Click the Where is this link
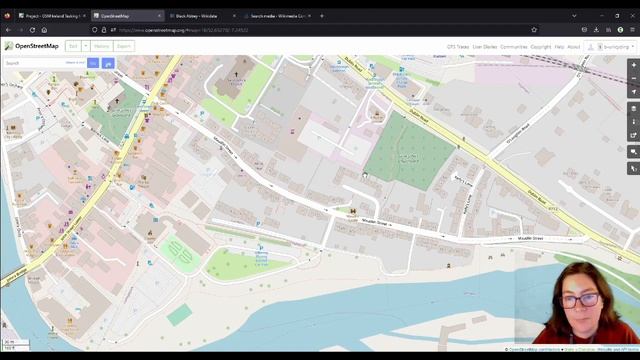Viewport: 640px width, 360px height. coord(75,63)
